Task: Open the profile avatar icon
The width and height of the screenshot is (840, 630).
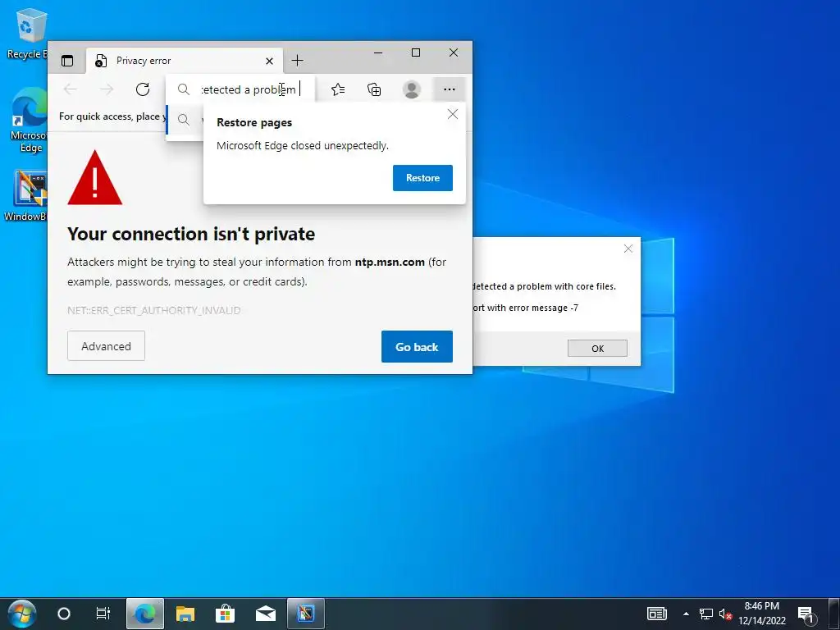Action: coord(412,89)
